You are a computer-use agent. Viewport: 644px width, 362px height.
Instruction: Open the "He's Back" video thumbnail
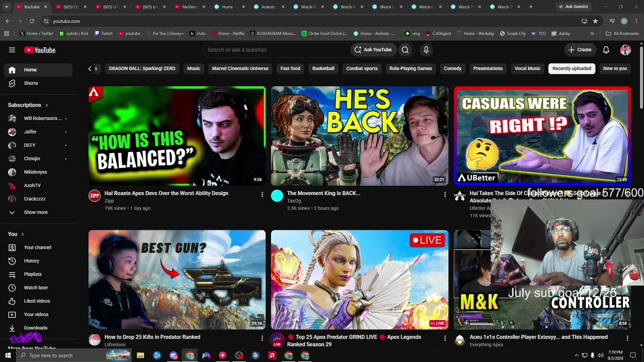tap(360, 136)
